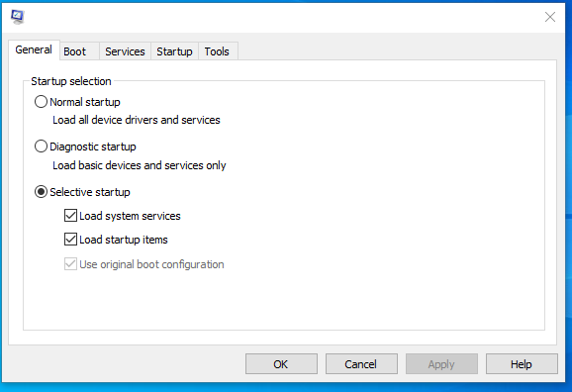
Task: Open Help for System Configuration
Action: tap(522, 364)
